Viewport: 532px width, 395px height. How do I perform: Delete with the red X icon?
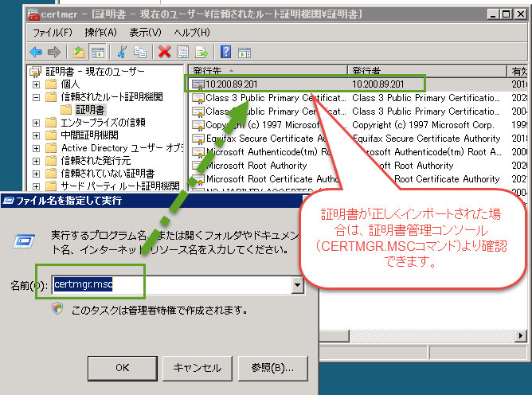(165, 53)
